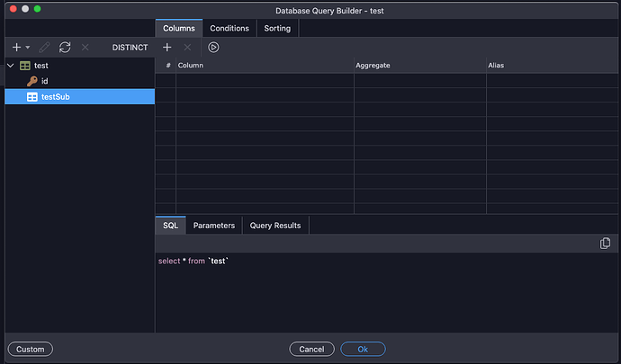This screenshot has width=621, height=364.
Task: Collapse the test table tree node
Action: coord(11,66)
